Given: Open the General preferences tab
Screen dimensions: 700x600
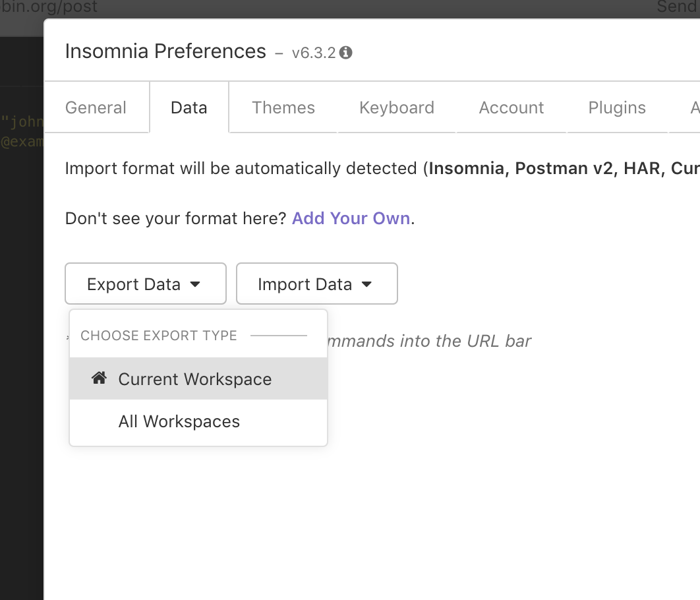Looking at the screenshot, I should click(x=96, y=107).
